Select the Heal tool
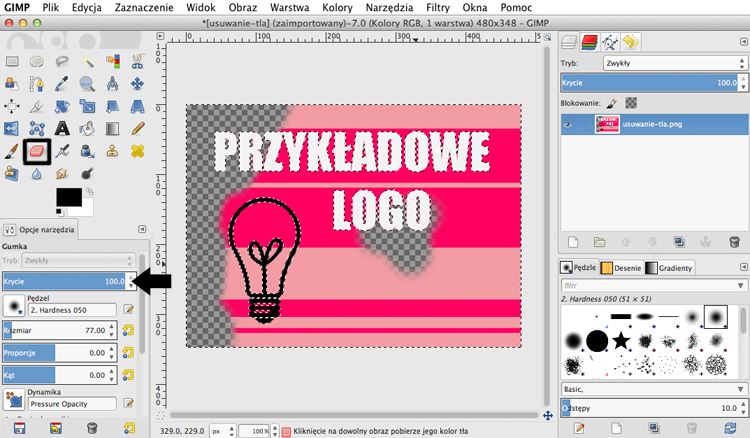Screen dimensions: 750x438 point(137,151)
